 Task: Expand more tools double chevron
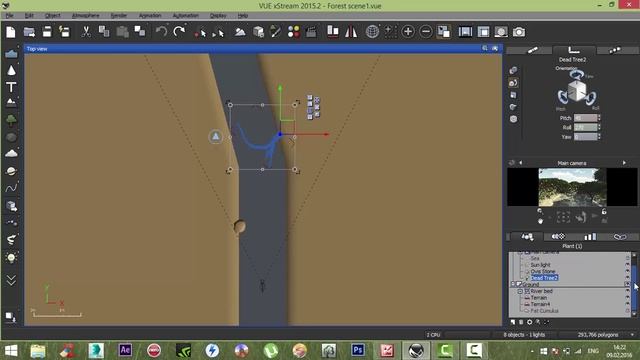click(11, 280)
